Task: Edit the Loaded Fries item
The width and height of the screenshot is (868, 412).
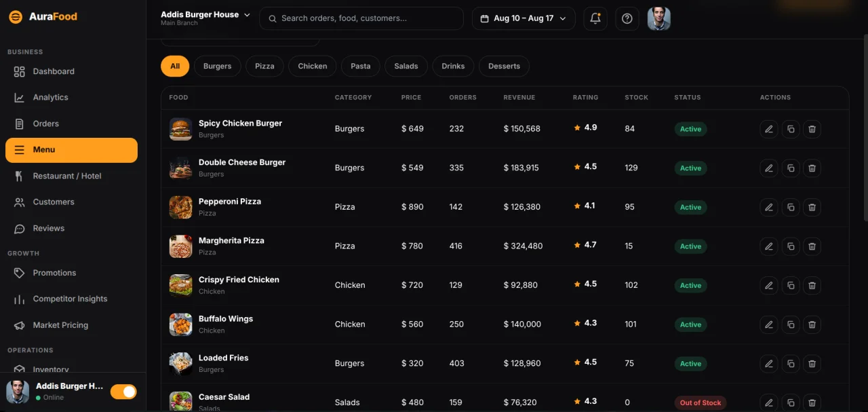Action: click(769, 364)
